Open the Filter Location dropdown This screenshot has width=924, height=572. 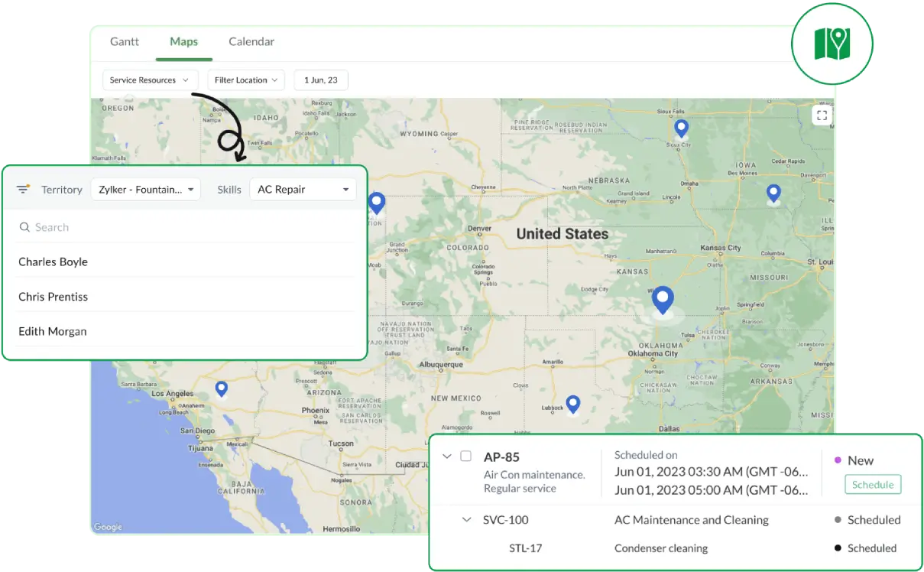[246, 80]
